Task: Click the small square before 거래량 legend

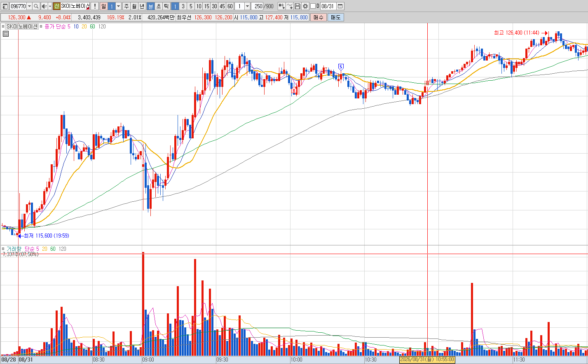Action: [3, 249]
